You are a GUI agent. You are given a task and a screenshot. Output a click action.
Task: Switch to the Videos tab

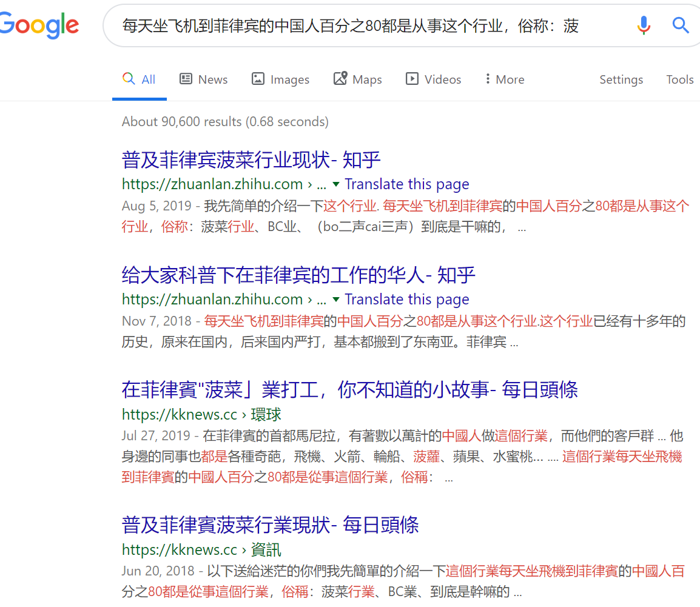(x=434, y=79)
